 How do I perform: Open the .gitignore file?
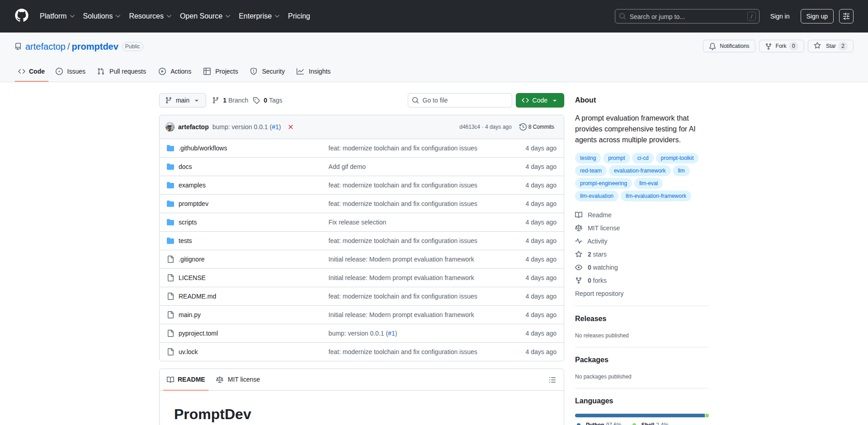pos(191,259)
